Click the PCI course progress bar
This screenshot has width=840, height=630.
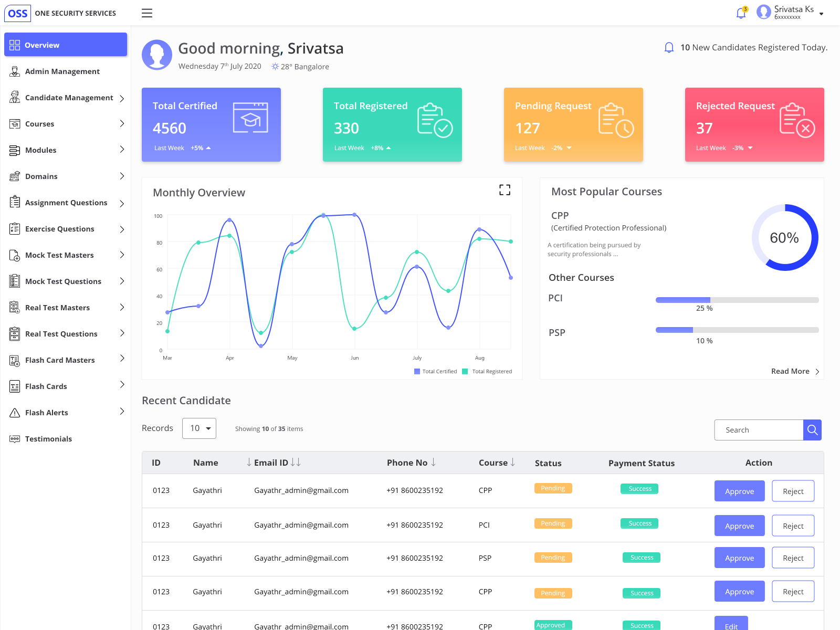737,300
